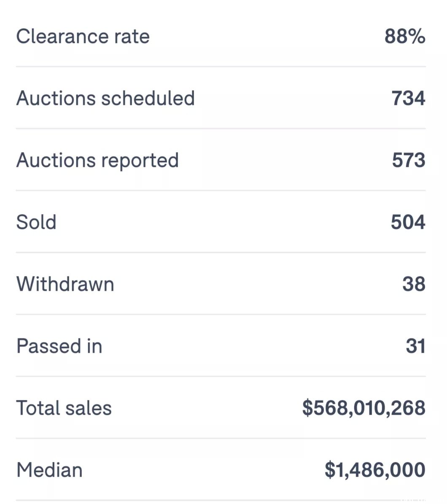The height and width of the screenshot is (504, 447).
Task: Select the Withdrawn row label
Action: [65, 284]
